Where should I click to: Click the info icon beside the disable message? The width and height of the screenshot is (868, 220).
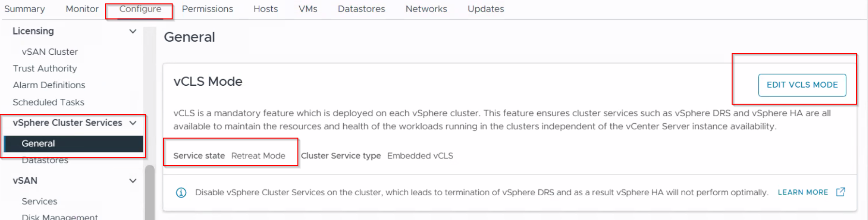click(x=181, y=193)
